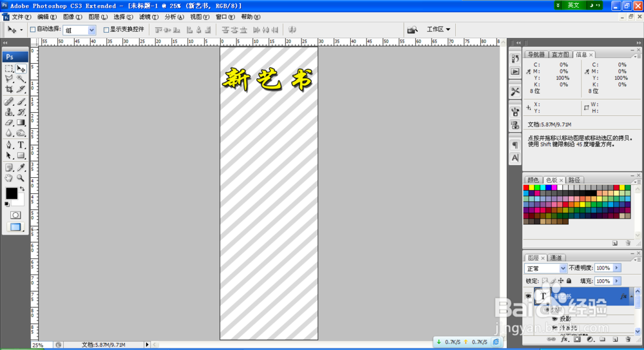
Task: Open the 图像 menu
Action: 72,17
